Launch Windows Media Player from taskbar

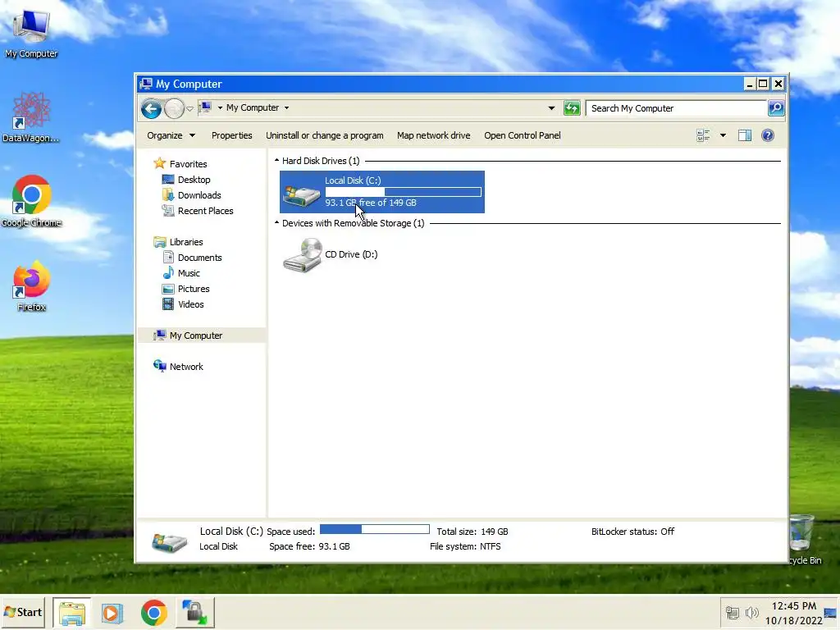(112, 613)
